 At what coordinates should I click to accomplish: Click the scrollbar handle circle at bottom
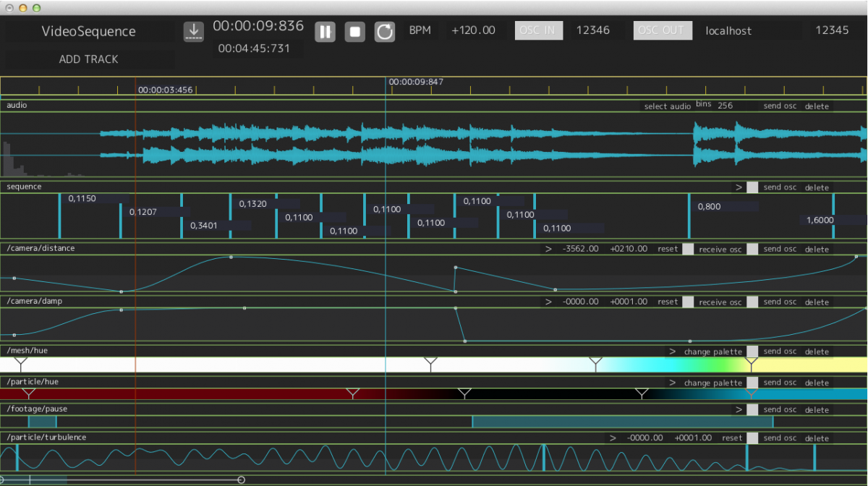click(241, 479)
